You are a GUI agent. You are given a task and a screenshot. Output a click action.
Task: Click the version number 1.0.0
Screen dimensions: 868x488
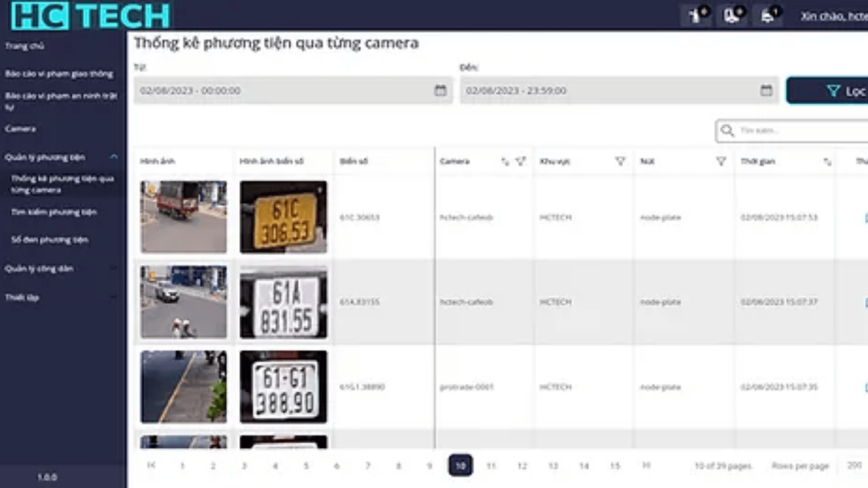coord(47,477)
